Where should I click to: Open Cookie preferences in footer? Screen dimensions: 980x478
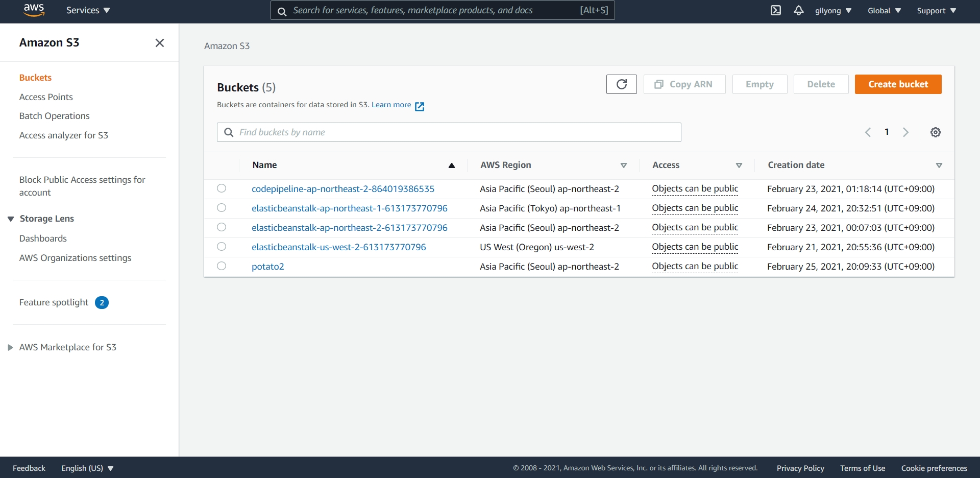point(934,468)
